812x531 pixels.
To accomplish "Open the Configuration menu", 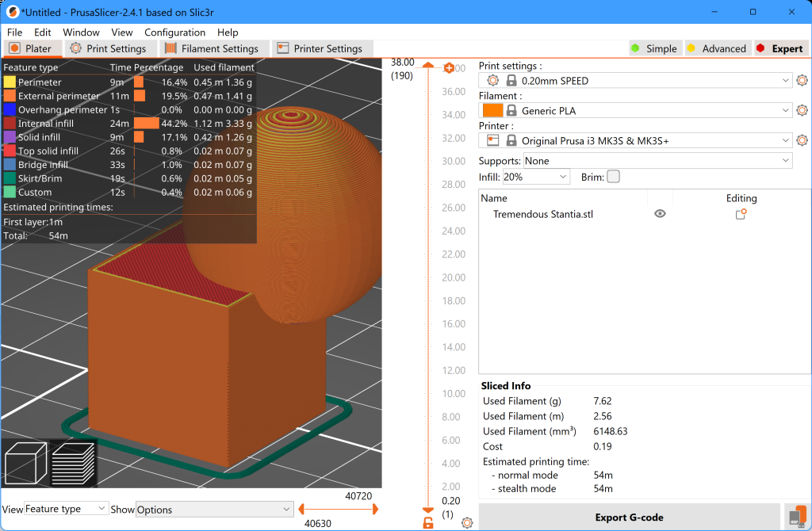I will click(x=174, y=32).
